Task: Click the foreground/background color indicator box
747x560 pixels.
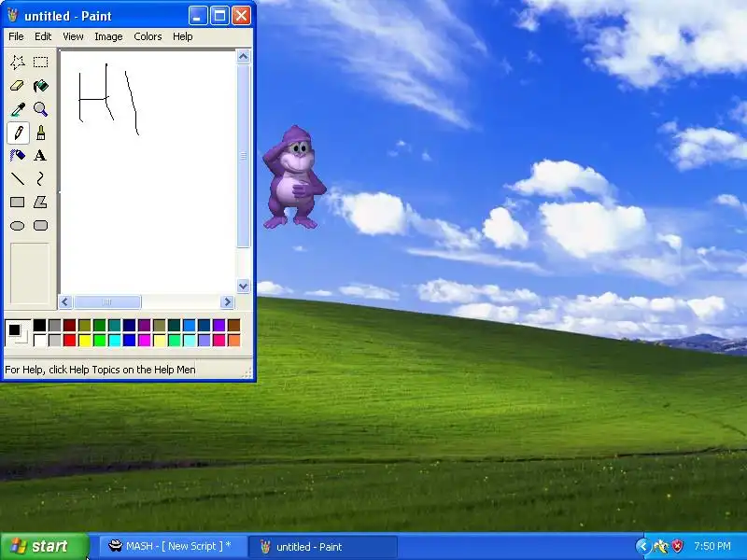Action: (18, 333)
